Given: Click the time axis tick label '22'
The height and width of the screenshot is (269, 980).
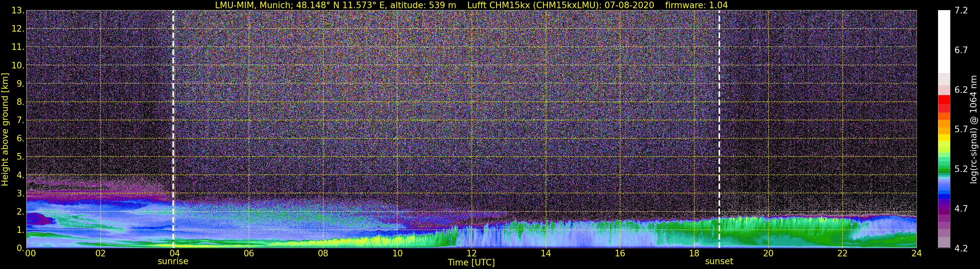Looking at the screenshot, I should 842,253.
